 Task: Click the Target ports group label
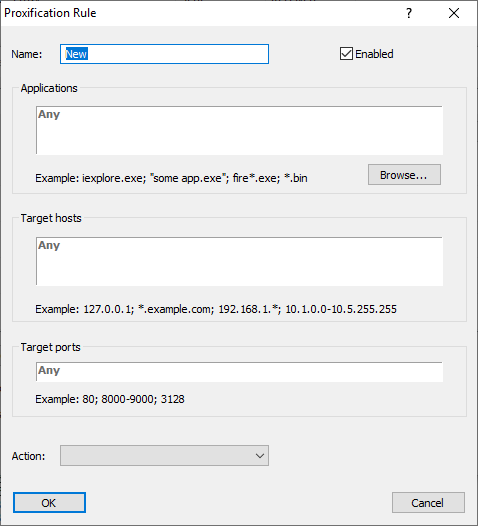[x=51, y=347]
